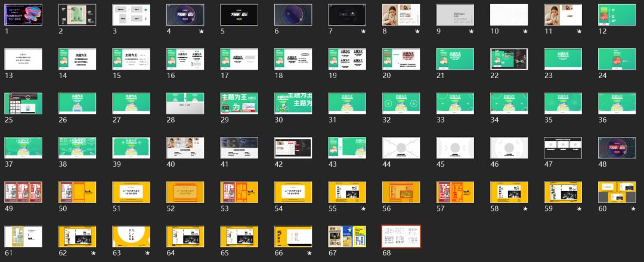This screenshot has height=262, width=644.
Task: Select slide 2 thumbnail
Action: [x=77, y=15]
